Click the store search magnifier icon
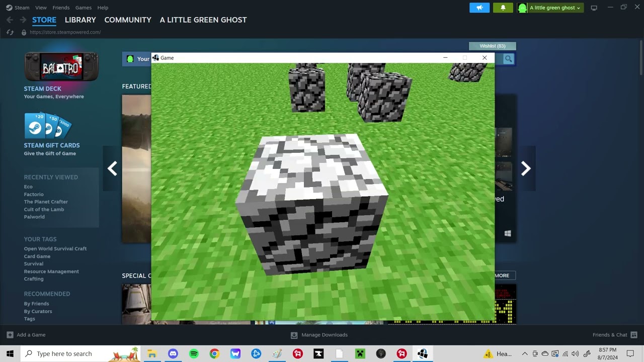Viewport: 644px width, 362px height. [509, 59]
